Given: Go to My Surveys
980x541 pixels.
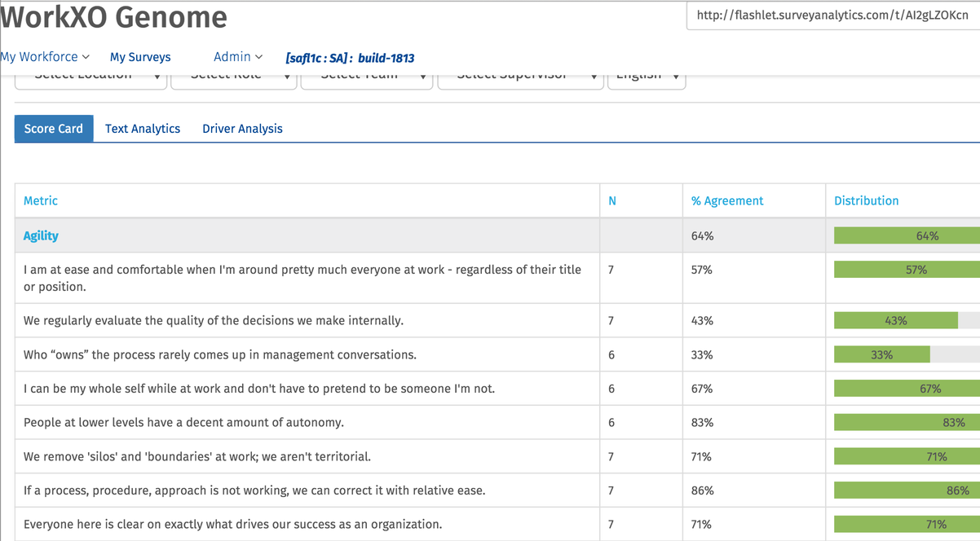Looking at the screenshot, I should tap(140, 57).
